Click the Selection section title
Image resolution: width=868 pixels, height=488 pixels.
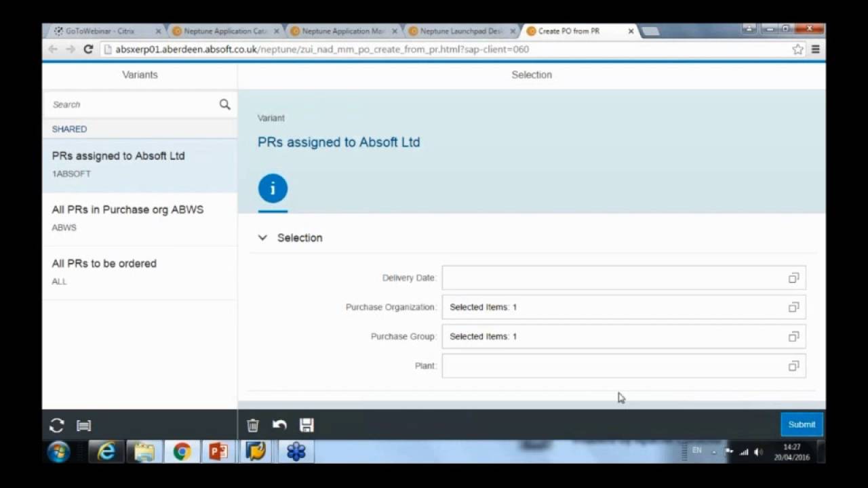click(x=300, y=238)
